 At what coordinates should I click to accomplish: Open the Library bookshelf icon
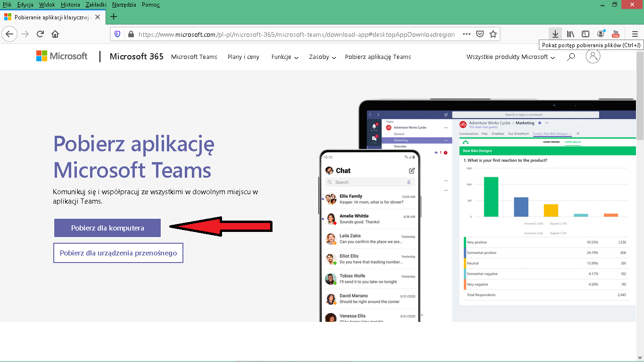[570, 34]
